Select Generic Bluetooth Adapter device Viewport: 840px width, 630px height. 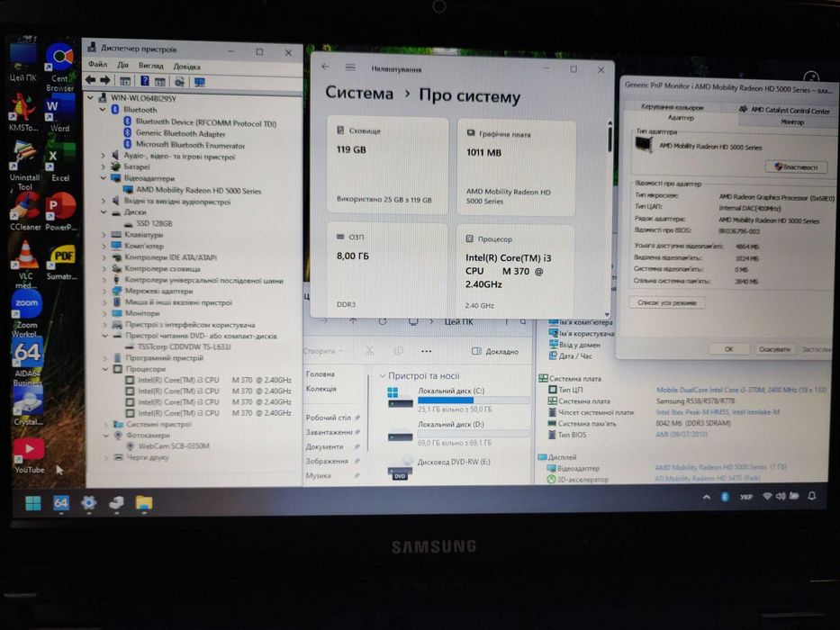pos(175,133)
